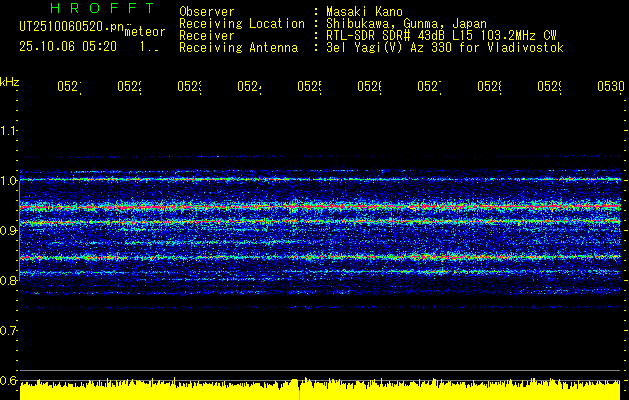The image size is (629, 400).
Task: Click the kHz axis unit label
Action: coord(10,83)
